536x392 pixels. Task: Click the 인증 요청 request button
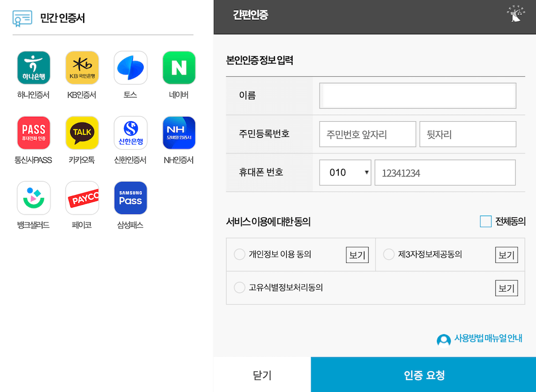423,374
